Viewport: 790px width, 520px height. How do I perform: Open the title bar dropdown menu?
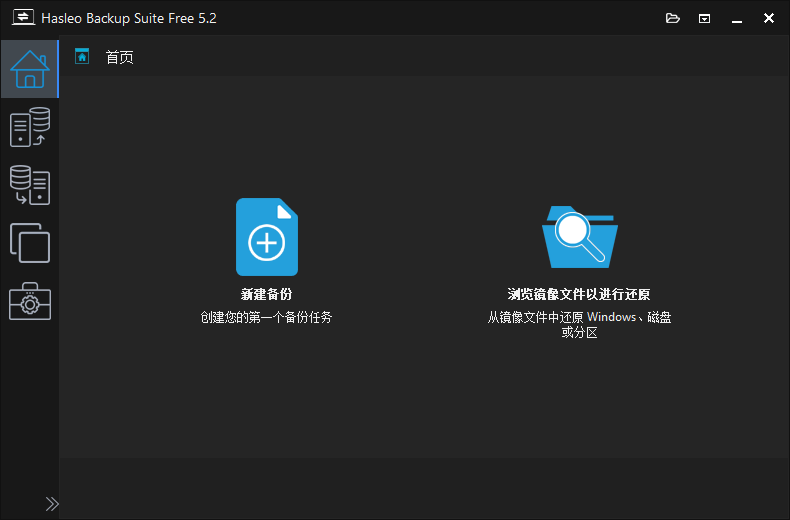(704, 18)
